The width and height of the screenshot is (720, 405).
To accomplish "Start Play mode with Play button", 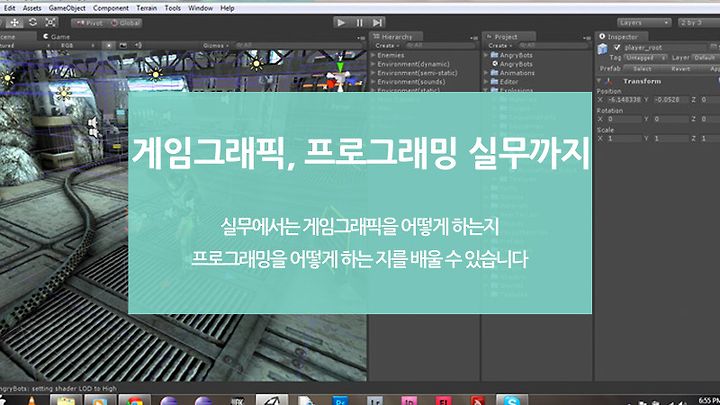I will (x=341, y=22).
